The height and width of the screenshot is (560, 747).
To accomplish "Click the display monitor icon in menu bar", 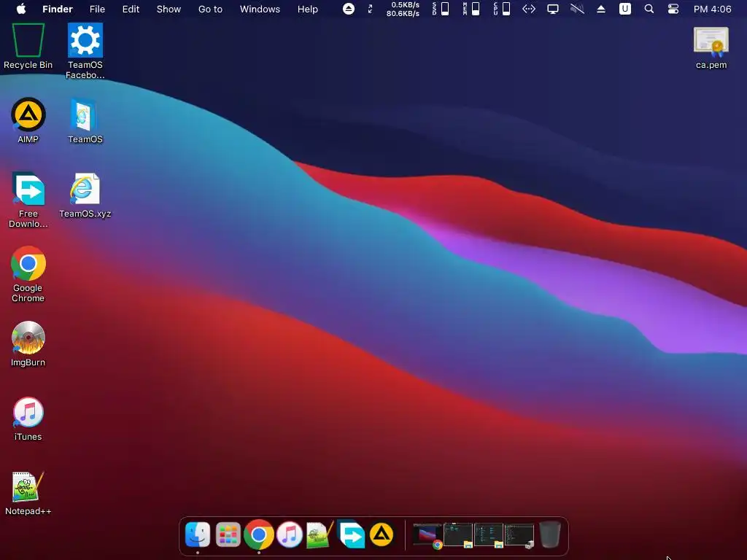I will click(x=553, y=9).
